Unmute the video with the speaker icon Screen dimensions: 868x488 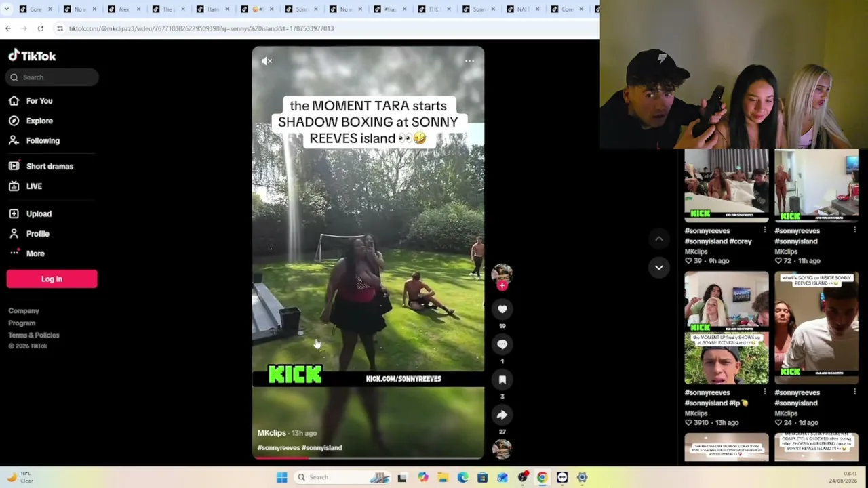[267, 61]
